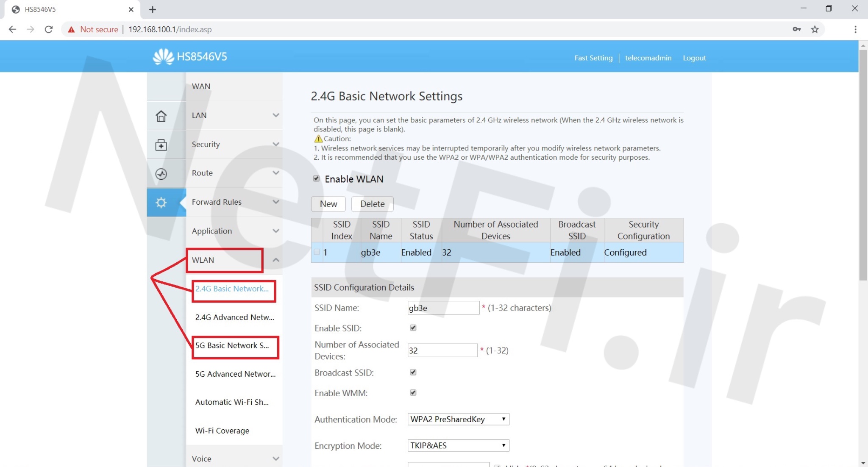Viewport: 868px width, 467px height.
Task: Click the Logout link
Action: pos(694,58)
